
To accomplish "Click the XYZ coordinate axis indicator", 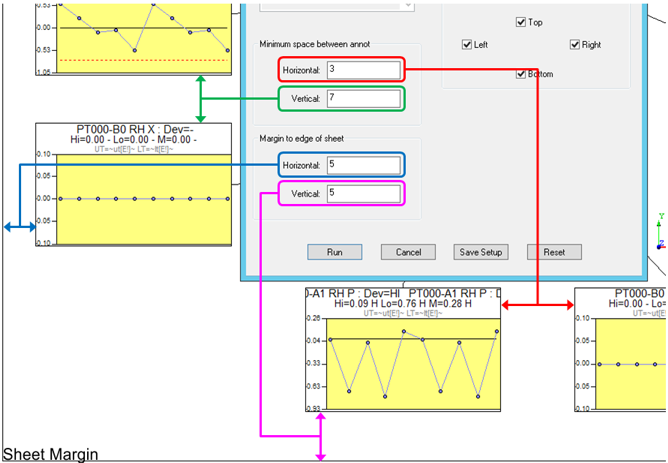I will (x=660, y=232).
